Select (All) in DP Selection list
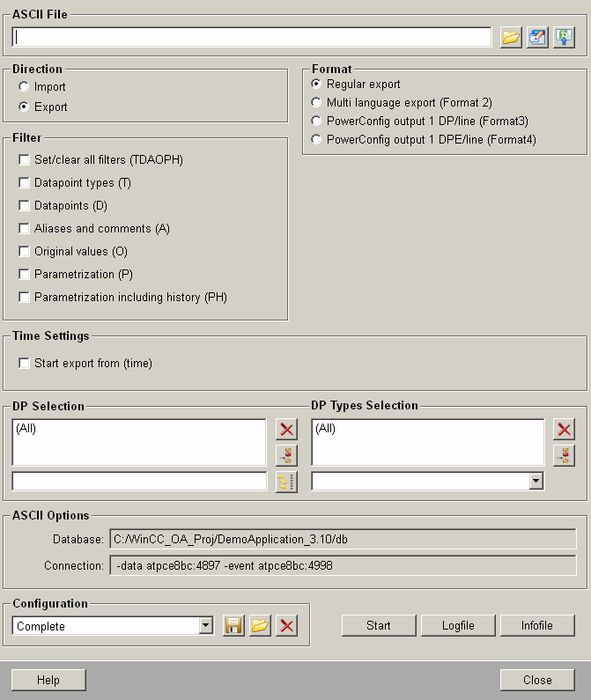Image resolution: width=591 pixels, height=700 pixels. [x=26, y=429]
